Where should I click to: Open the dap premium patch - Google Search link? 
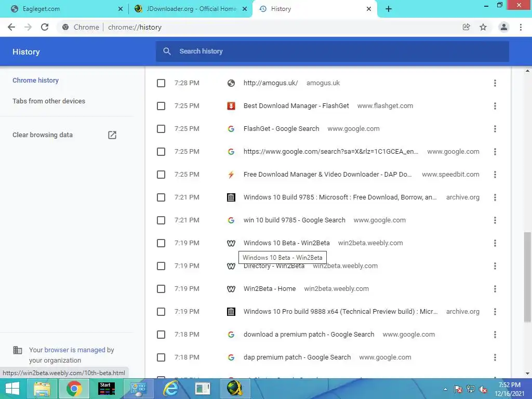[x=297, y=357]
